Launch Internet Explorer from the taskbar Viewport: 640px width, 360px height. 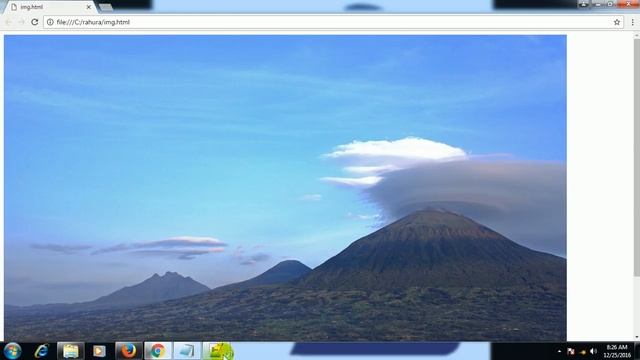(x=42, y=351)
